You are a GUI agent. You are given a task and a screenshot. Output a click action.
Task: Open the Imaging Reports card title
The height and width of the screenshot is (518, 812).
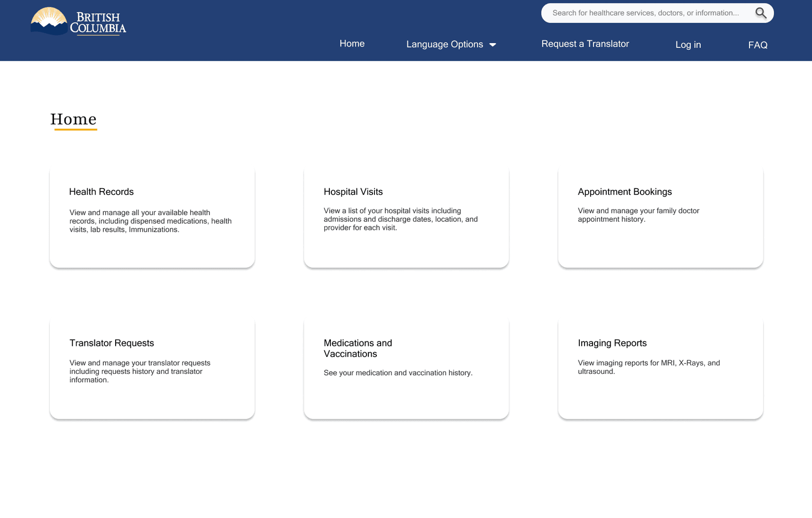(x=612, y=343)
